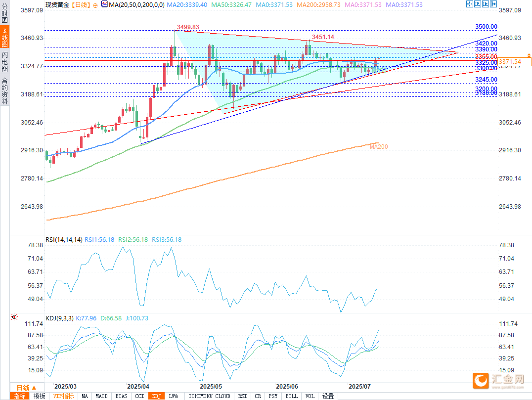The image size is (532, 400).
Task: Click the 3500.00 level label
Action: click(486, 27)
